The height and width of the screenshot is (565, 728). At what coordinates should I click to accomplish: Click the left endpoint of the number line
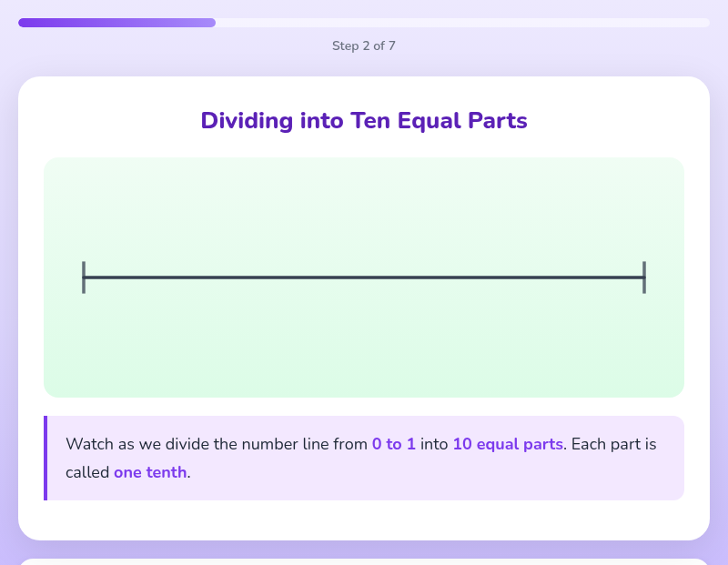(84, 277)
